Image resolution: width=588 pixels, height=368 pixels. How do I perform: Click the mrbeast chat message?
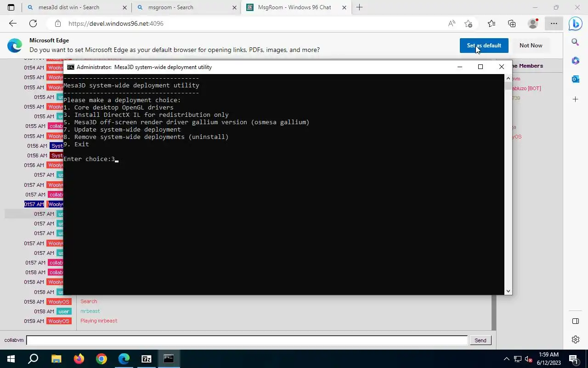coord(90,311)
